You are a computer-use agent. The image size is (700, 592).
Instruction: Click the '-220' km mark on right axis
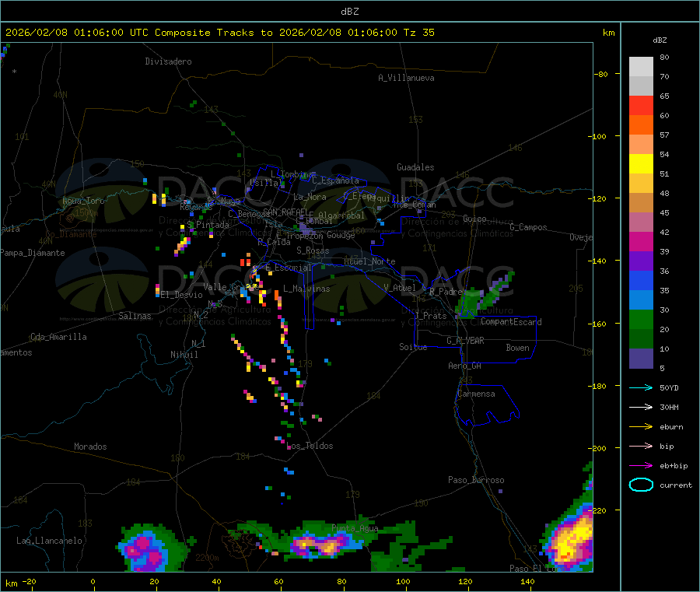pyautogui.click(x=597, y=510)
